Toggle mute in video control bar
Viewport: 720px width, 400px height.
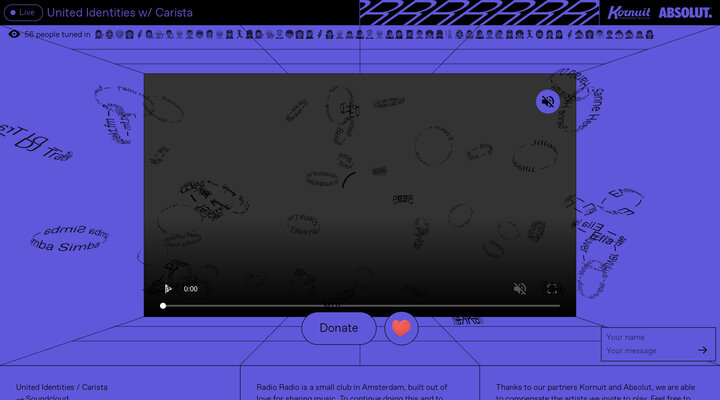pyautogui.click(x=519, y=289)
